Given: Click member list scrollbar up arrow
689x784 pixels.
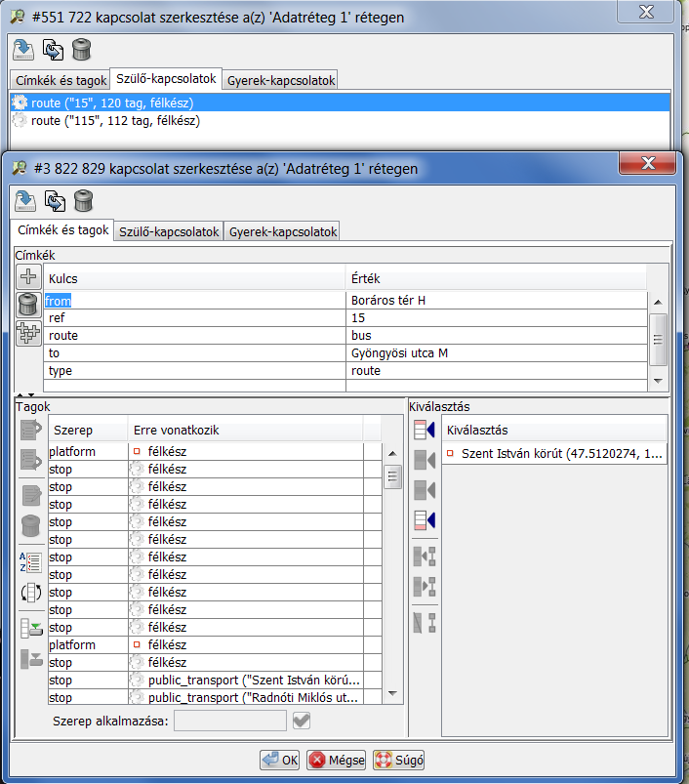Looking at the screenshot, I should [x=392, y=453].
